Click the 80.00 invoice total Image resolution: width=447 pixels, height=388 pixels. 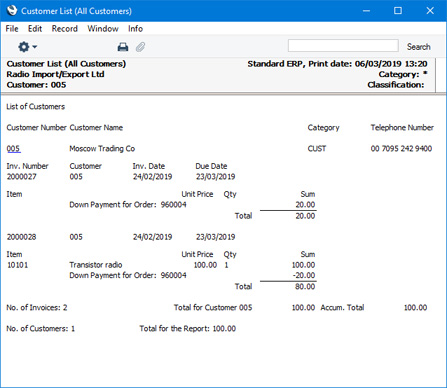point(305,287)
